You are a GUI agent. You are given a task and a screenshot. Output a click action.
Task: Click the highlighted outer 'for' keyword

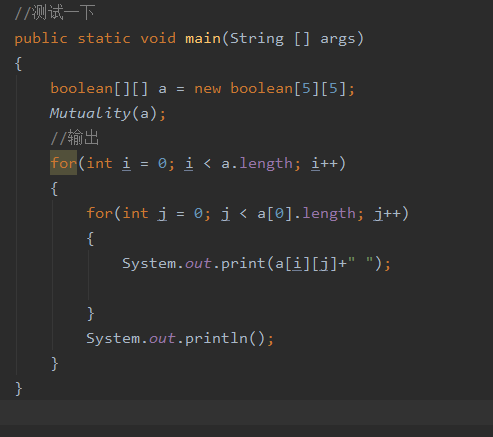point(63,163)
